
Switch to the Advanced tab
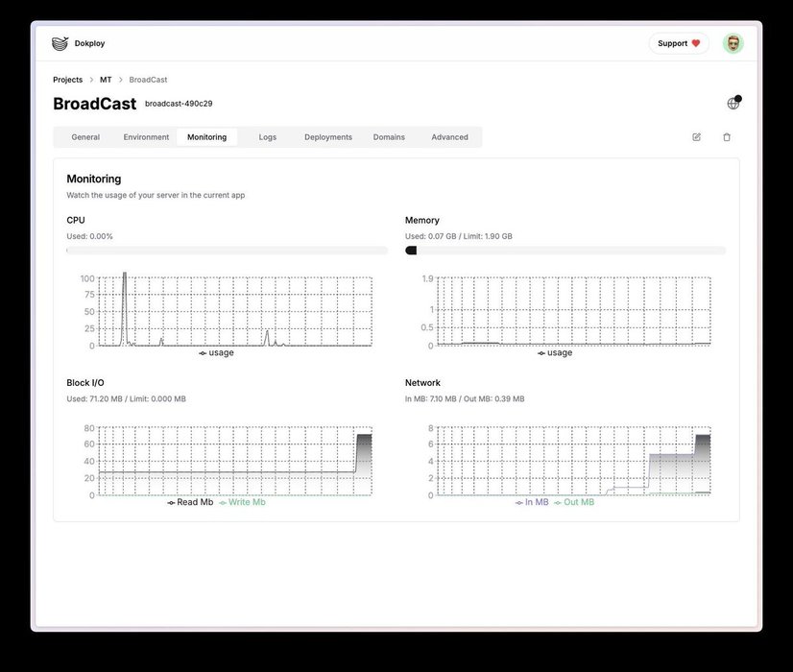tap(449, 137)
